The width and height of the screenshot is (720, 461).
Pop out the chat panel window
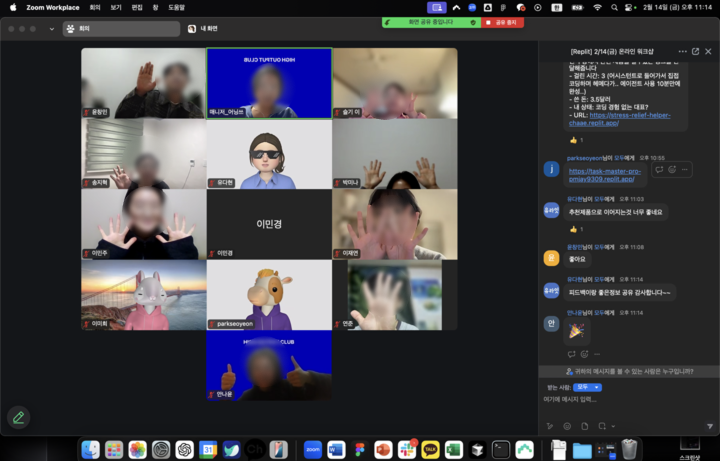[x=695, y=51]
